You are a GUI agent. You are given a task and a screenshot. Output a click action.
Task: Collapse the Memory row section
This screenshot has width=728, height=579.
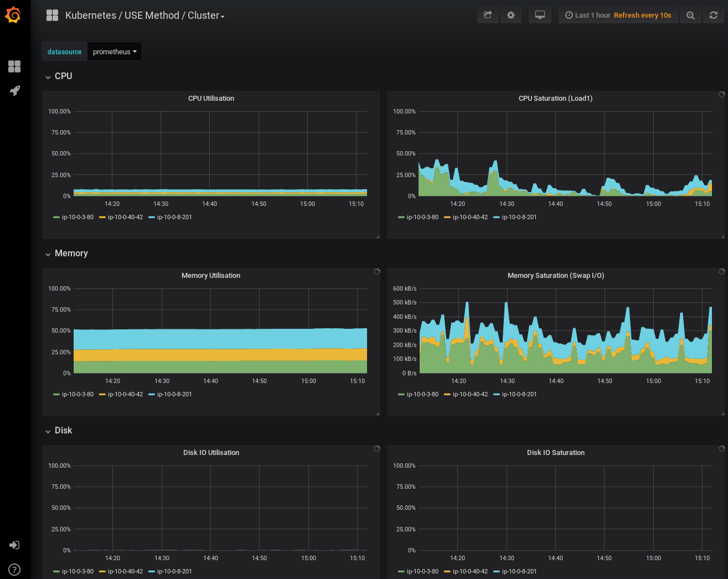click(71, 253)
